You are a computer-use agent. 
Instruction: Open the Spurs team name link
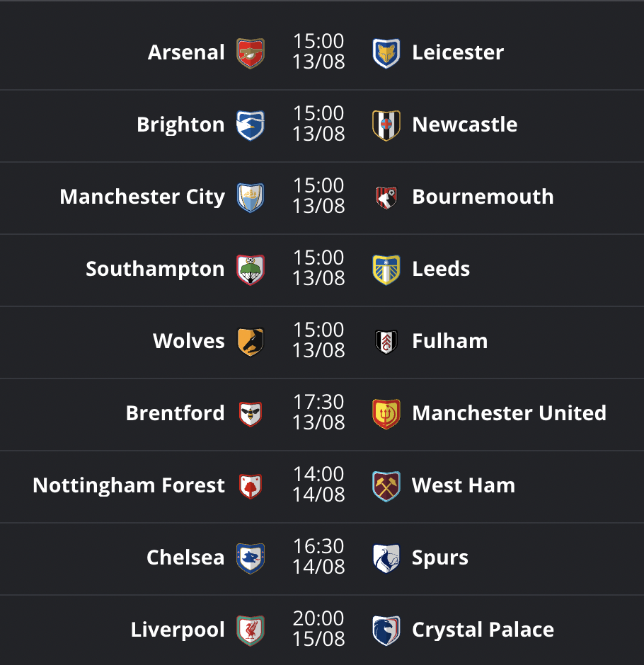pyautogui.click(x=439, y=557)
